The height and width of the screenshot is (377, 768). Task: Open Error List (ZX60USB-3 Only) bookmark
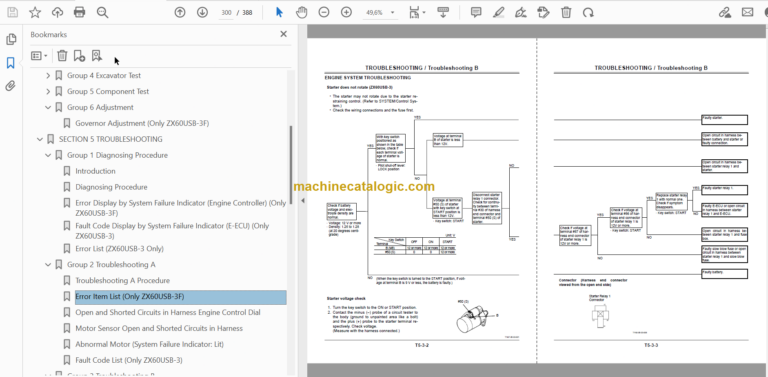pos(119,249)
